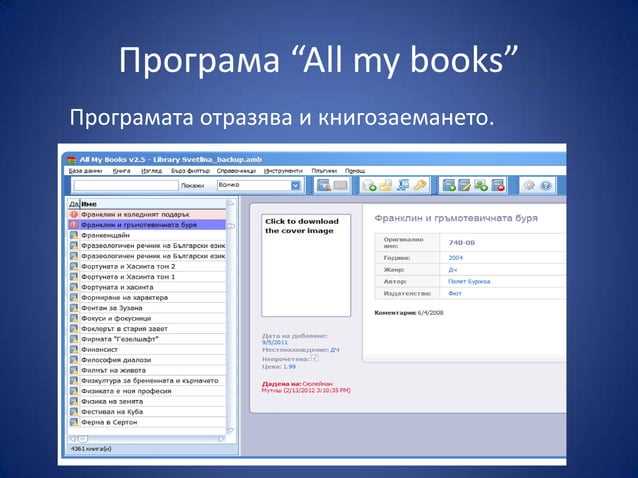
Task: Open the Плъгини menu
Action: tap(324, 171)
